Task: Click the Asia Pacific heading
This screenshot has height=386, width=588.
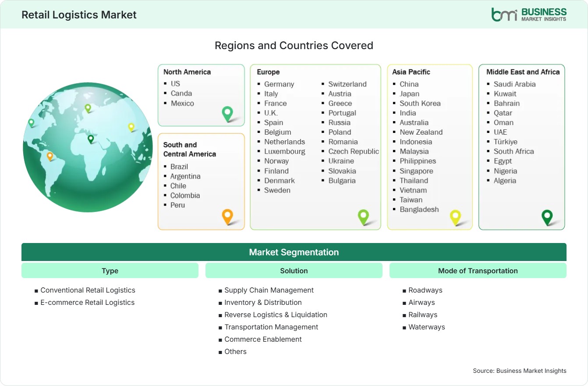Action: [x=411, y=72]
